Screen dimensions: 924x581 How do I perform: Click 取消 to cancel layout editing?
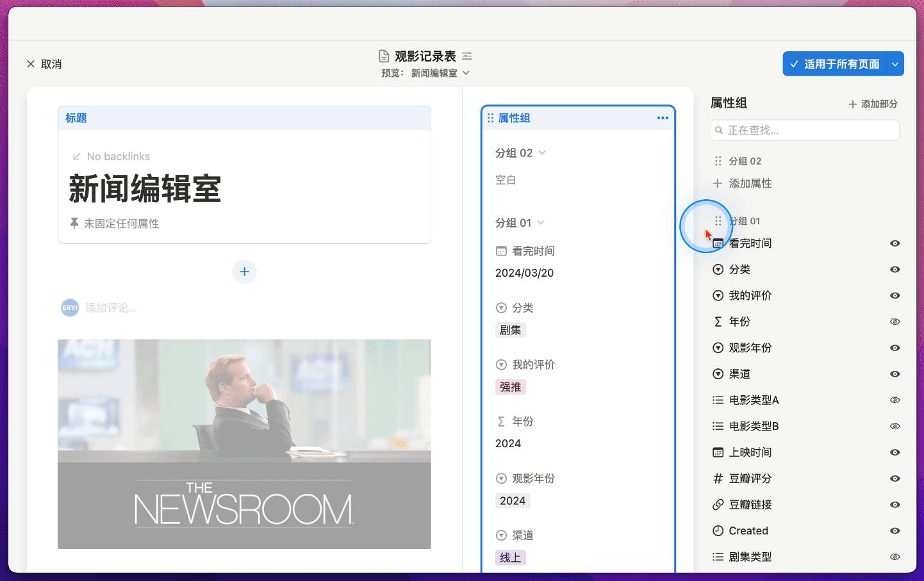click(44, 64)
